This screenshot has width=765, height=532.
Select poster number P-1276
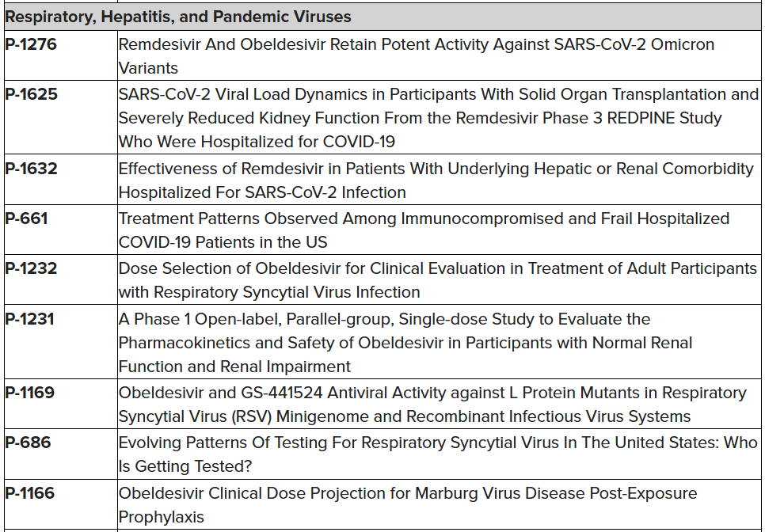[x=31, y=44]
